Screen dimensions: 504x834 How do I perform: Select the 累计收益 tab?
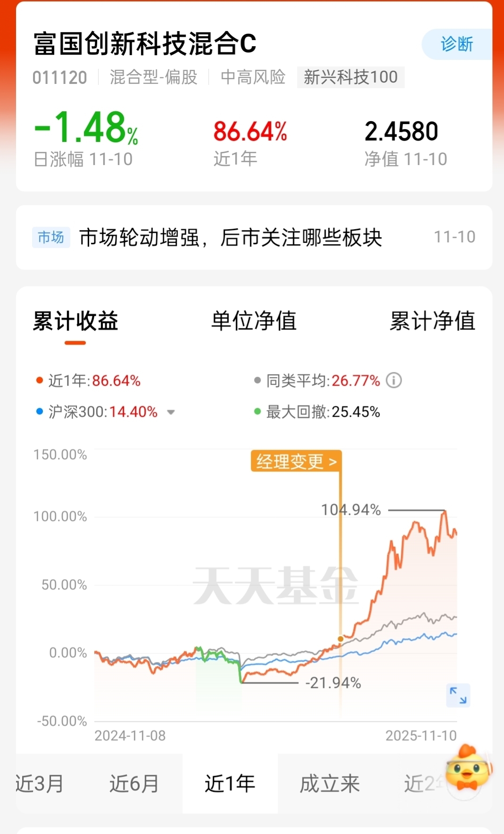tap(75, 321)
